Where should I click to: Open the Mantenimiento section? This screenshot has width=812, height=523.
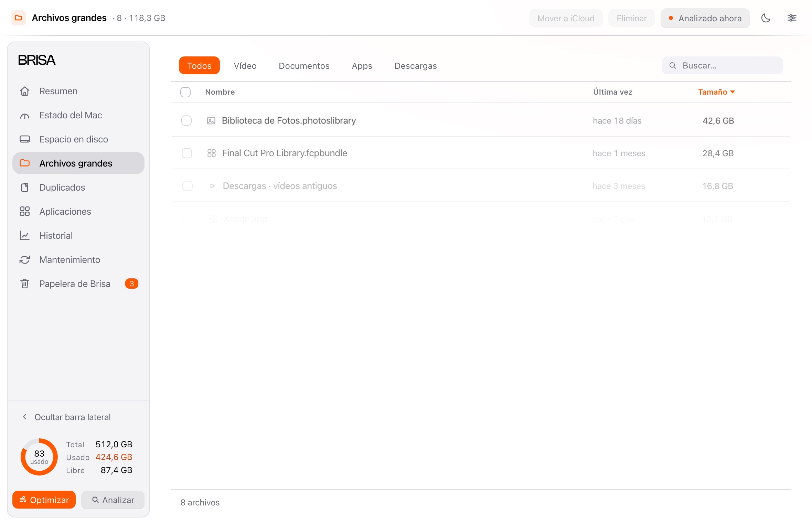[x=78, y=260]
